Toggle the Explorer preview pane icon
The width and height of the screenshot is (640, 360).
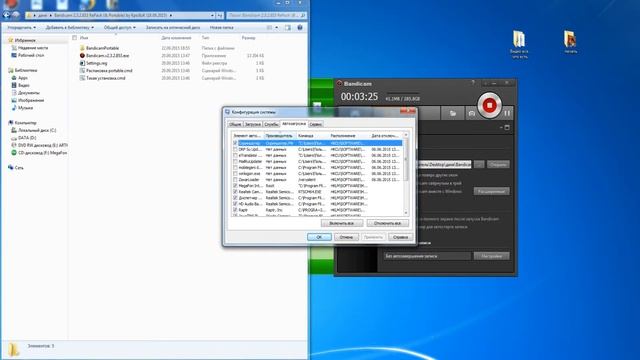point(288,27)
